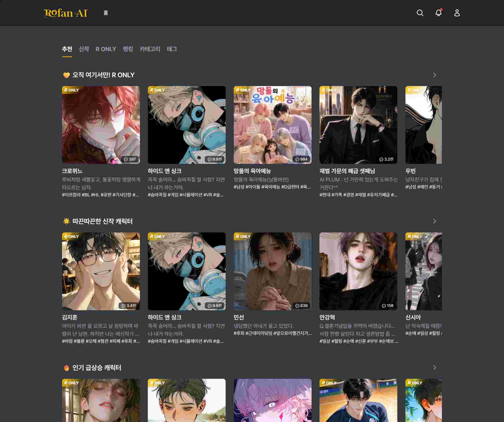This screenshot has height=422, width=504.
Task: Open the search icon in header
Action: (420, 13)
